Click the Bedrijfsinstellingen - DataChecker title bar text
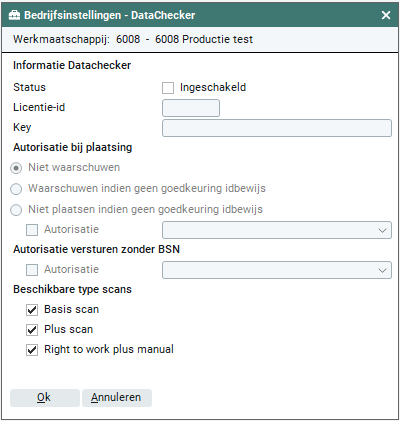The image size is (400, 421). [110, 15]
